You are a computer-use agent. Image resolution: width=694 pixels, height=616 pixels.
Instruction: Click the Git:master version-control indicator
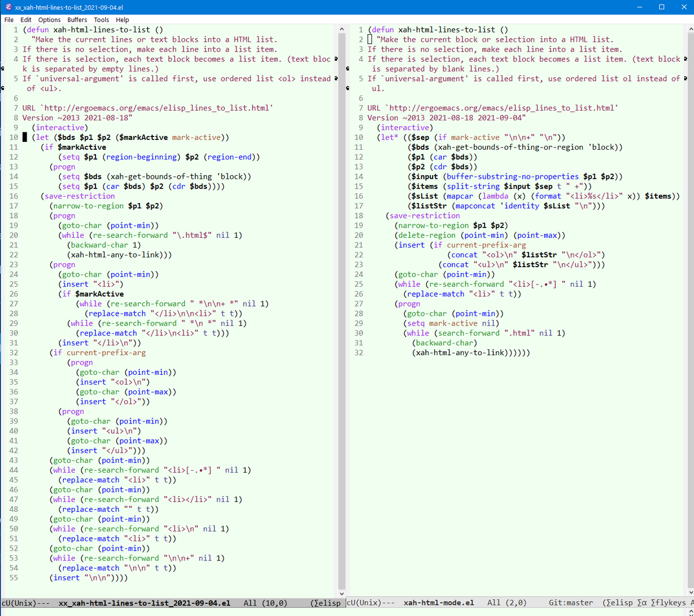point(570,603)
